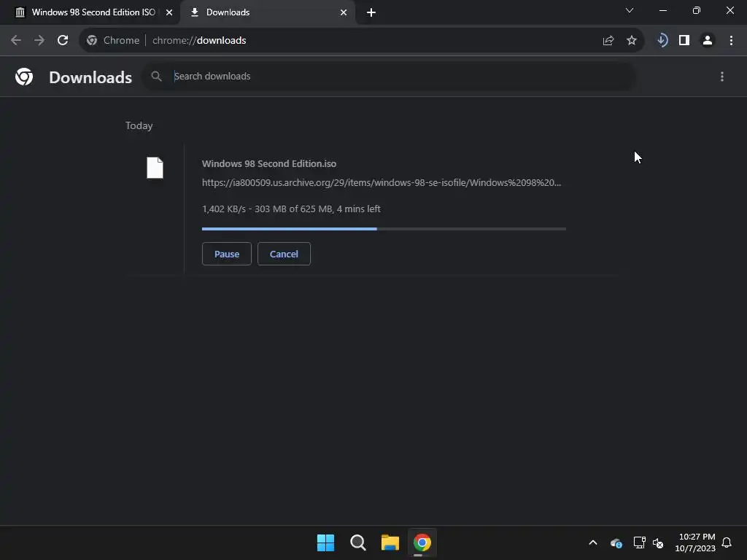This screenshot has height=560, width=747.
Task: Open a new tab with the plus button
Action: [x=371, y=12]
